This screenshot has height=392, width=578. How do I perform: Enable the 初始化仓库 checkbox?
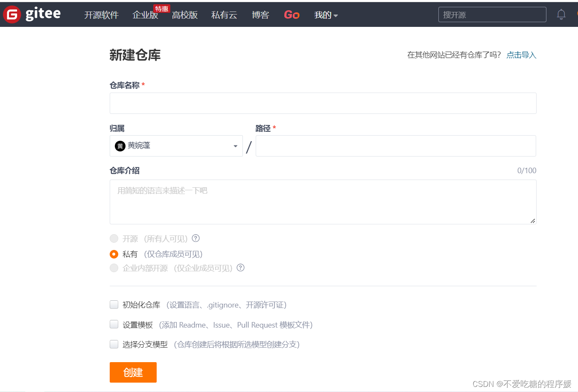click(114, 305)
